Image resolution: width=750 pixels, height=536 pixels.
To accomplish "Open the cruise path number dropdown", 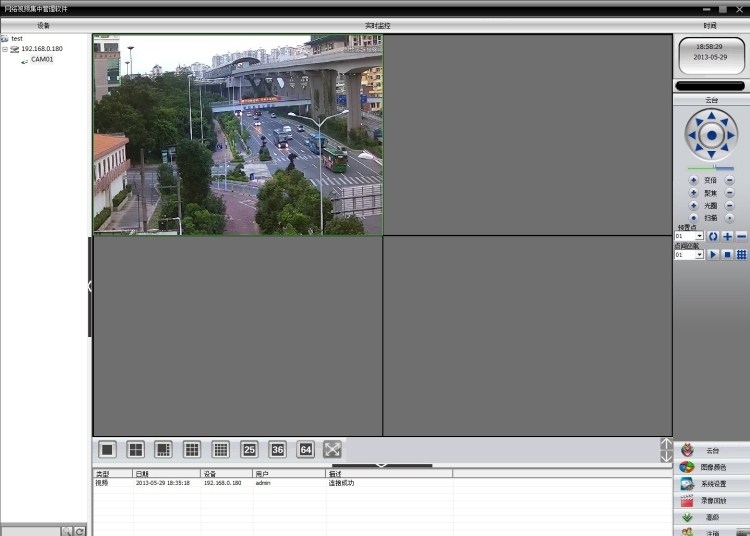I will pos(699,255).
